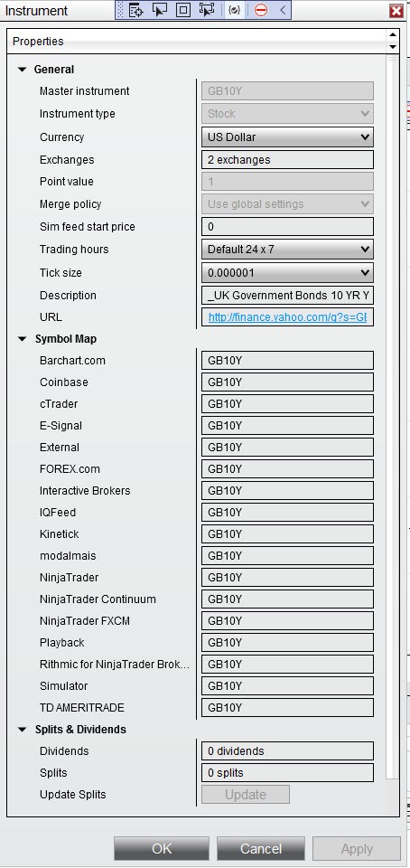Screen dimensions: 410x868
Task: Select the TD AMERITRADE label
Action: click(82, 707)
